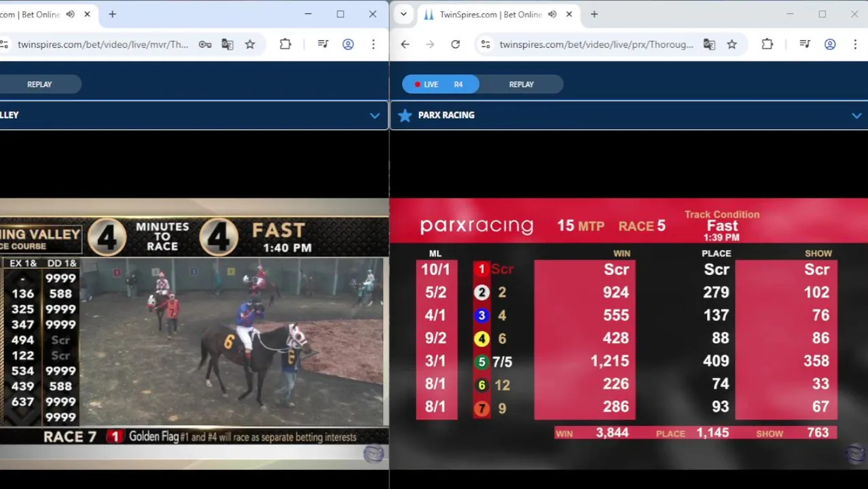
Task: Click horse 5's win amount '1,215'
Action: pyautogui.click(x=610, y=361)
